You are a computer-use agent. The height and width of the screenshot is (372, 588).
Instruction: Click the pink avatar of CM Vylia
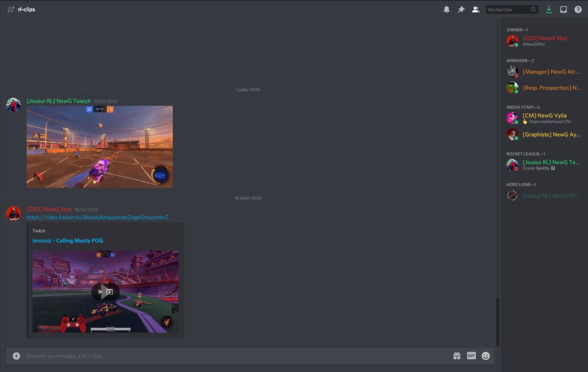click(x=512, y=118)
